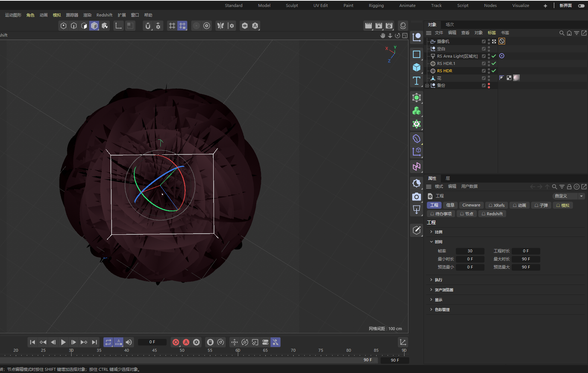This screenshot has width=588, height=373.
Task: Add a Light from the side palette
Action: [x=417, y=210]
